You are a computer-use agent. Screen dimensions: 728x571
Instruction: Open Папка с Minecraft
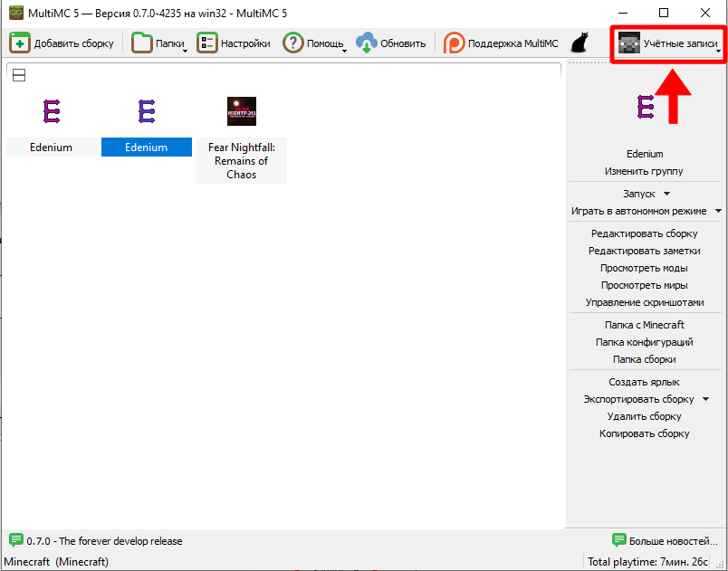tap(645, 325)
